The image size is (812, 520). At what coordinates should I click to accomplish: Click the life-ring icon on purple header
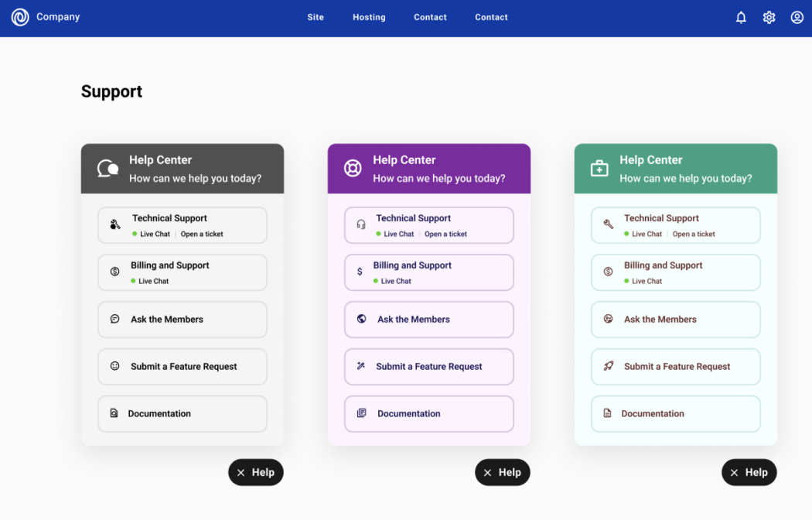353,167
